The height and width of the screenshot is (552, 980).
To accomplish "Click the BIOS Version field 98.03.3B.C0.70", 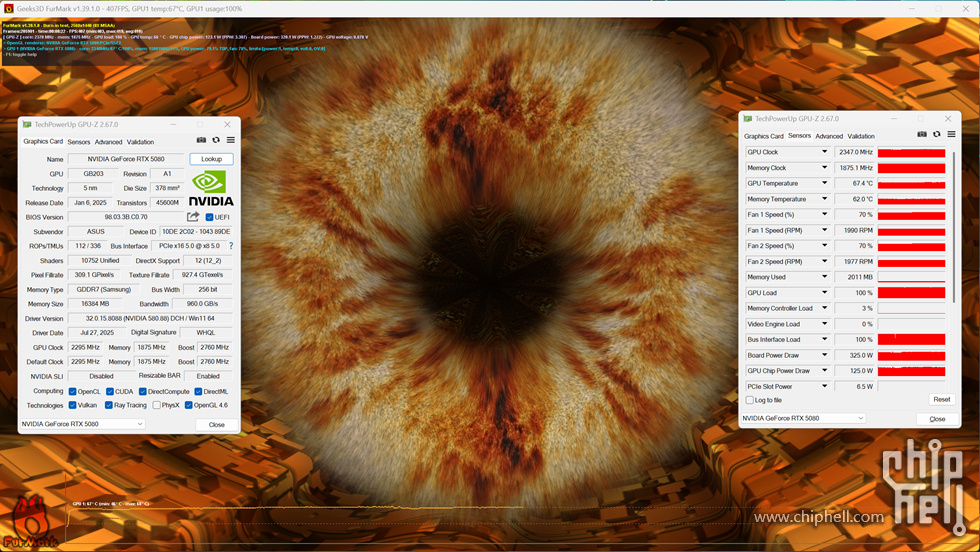I will pyautogui.click(x=126, y=217).
